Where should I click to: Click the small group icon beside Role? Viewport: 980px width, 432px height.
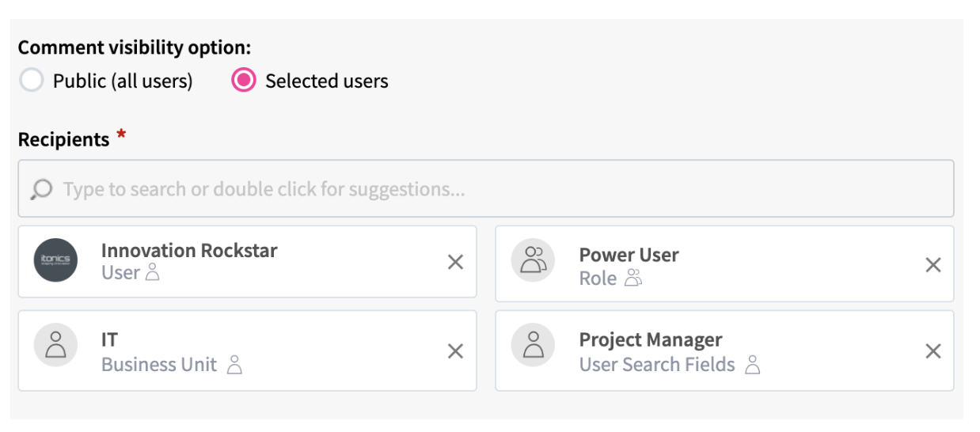coord(633,279)
